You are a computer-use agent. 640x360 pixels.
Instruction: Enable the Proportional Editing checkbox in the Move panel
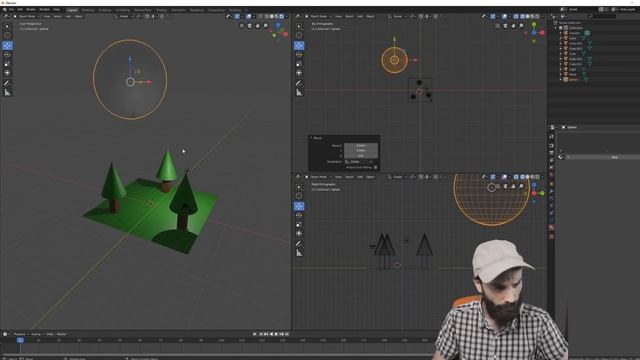pyautogui.click(x=376, y=167)
